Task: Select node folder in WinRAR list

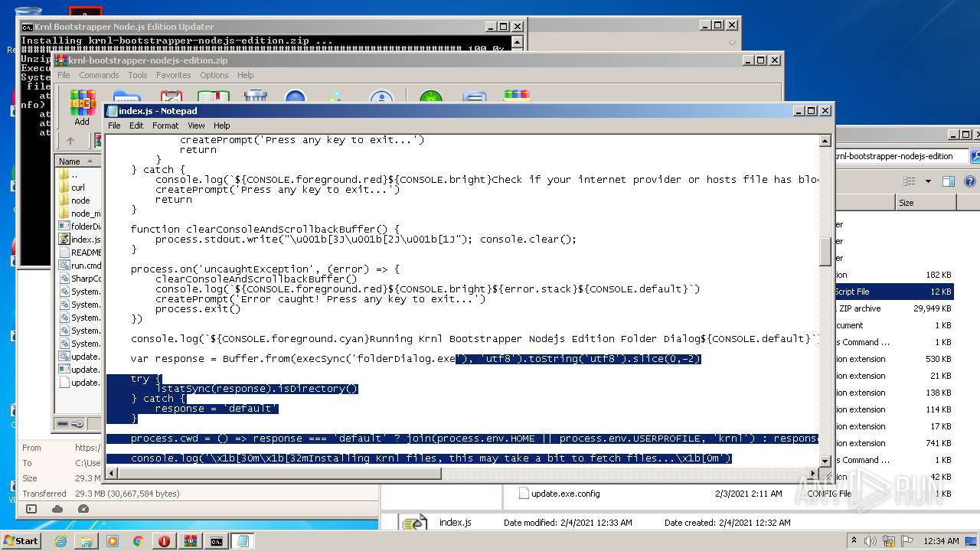Action: [x=80, y=201]
